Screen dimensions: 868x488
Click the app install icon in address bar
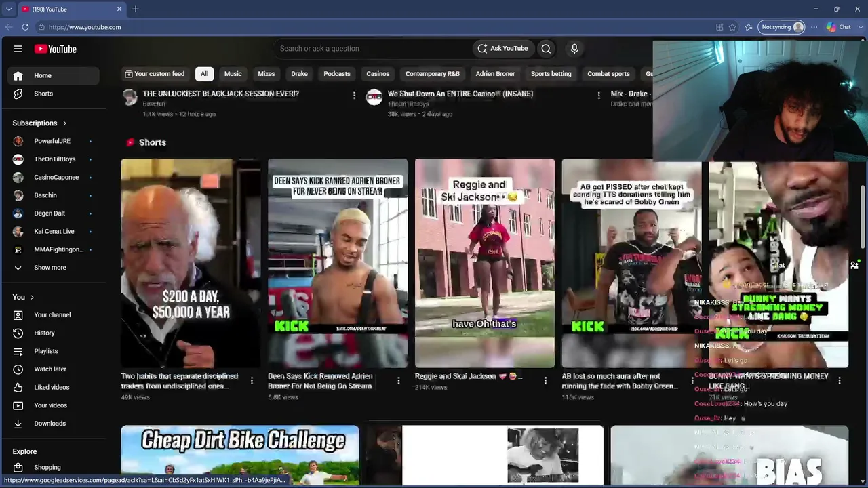coord(719,27)
